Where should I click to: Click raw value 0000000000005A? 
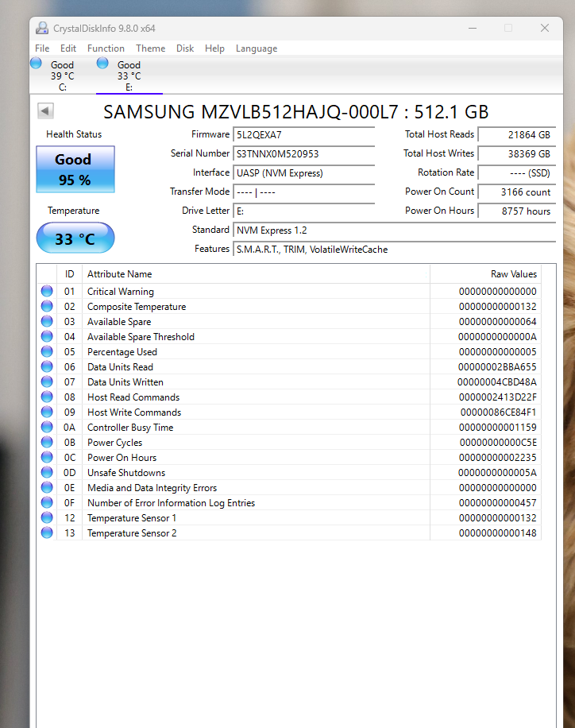(x=497, y=472)
